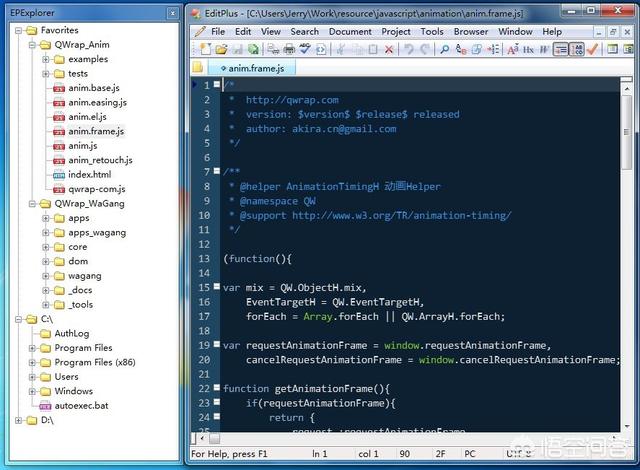Collapse the Favorites tree node
The height and width of the screenshot is (470, 640).
pos(18,31)
